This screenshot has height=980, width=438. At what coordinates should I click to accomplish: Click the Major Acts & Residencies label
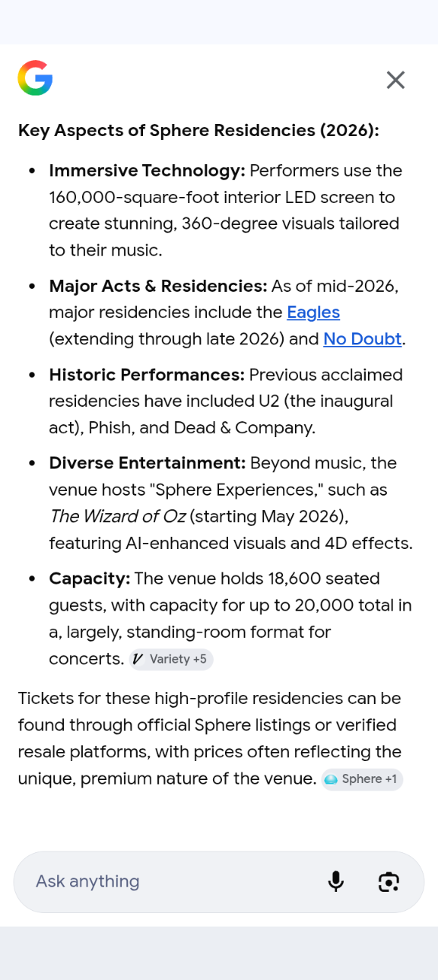[158, 286]
